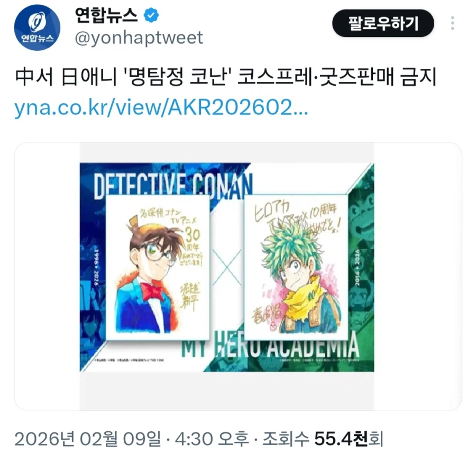The width and height of the screenshot is (476, 455).
Task: Click the MY HERO ACADEMIA title lettering
Action: point(270,348)
